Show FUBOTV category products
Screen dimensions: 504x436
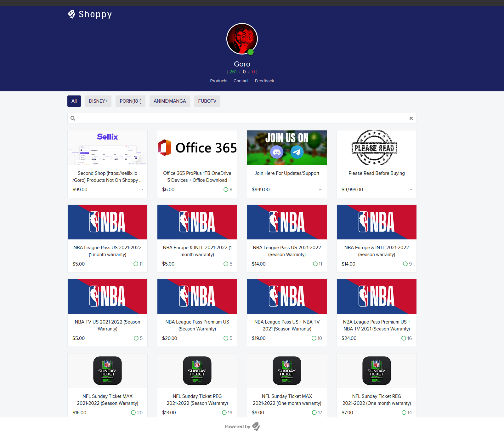pyautogui.click(x=207, y=101)
